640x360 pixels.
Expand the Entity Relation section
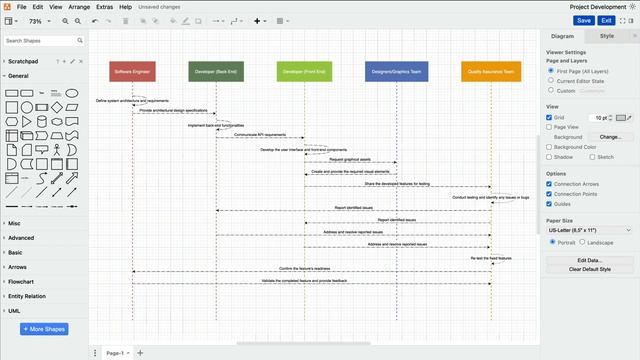tap(27, 296)
